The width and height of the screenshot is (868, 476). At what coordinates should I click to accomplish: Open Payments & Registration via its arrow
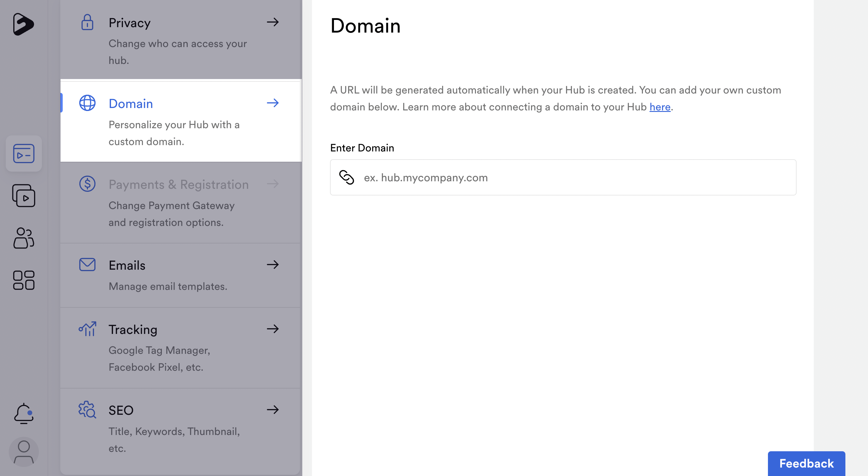(x=272, y=184)
